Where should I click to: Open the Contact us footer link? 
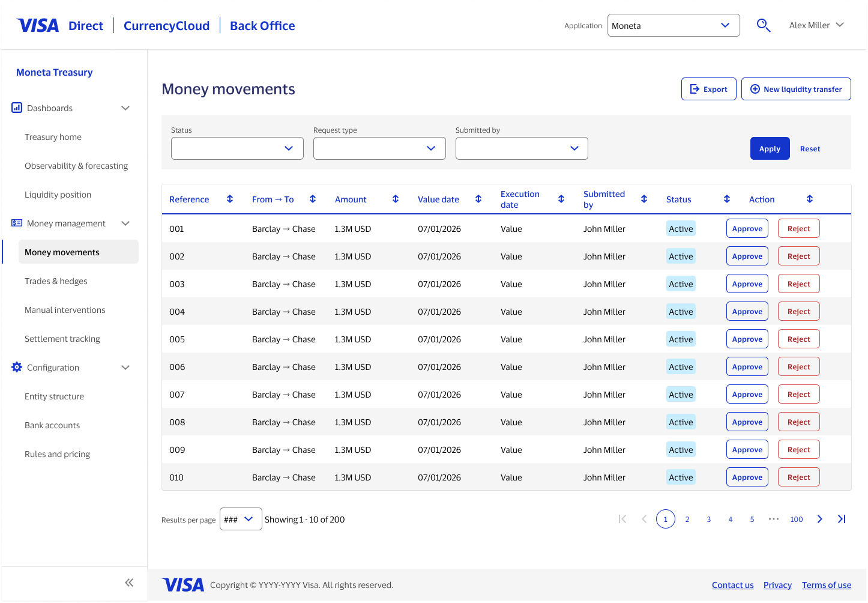coord(733,585)
